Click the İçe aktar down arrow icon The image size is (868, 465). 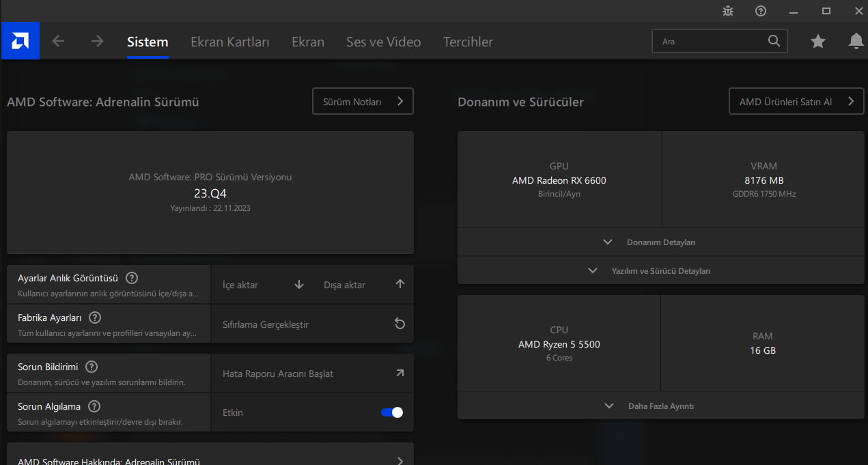(298, 285)
